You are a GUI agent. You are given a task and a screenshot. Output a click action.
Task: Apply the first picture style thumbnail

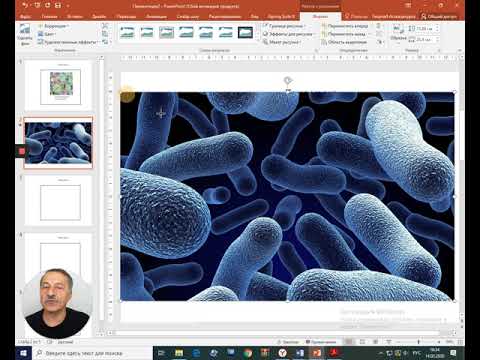pos(127,33)
